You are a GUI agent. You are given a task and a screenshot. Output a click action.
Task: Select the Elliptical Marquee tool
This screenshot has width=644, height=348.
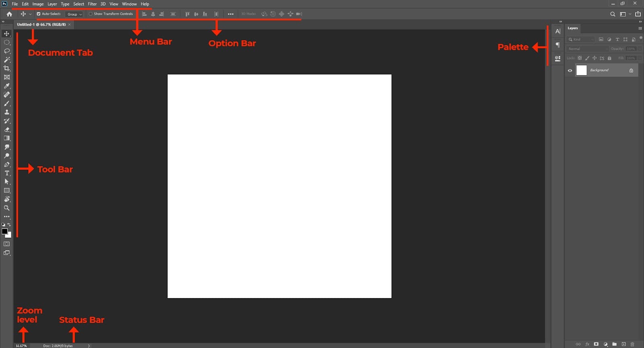point(7,42)
